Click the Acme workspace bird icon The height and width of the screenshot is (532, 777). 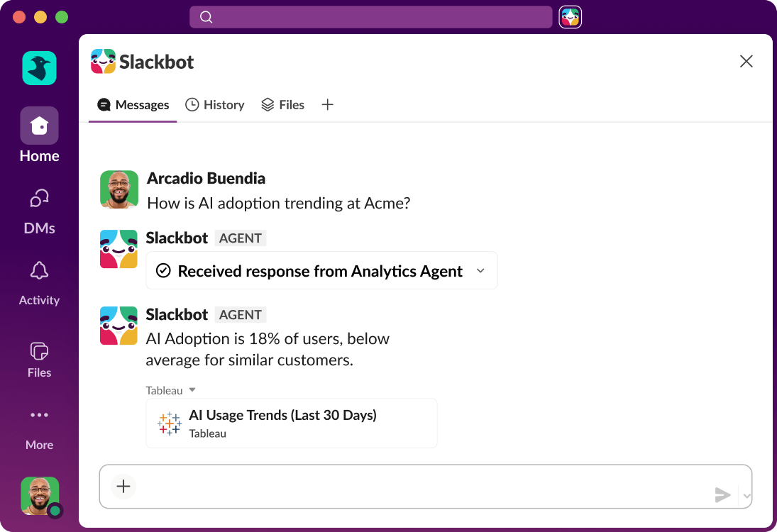pyautogui.click(x=39, y=67)
